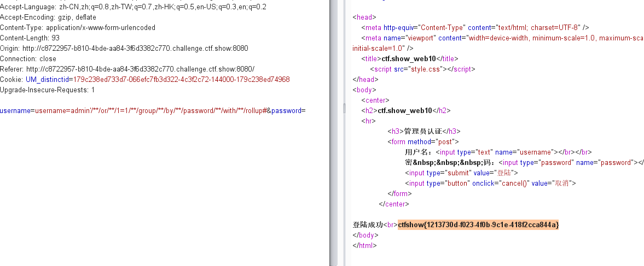This screenshot has height=266, width=644.
Task: Select the 'Connection: close' header
Action: pos(28,58)
